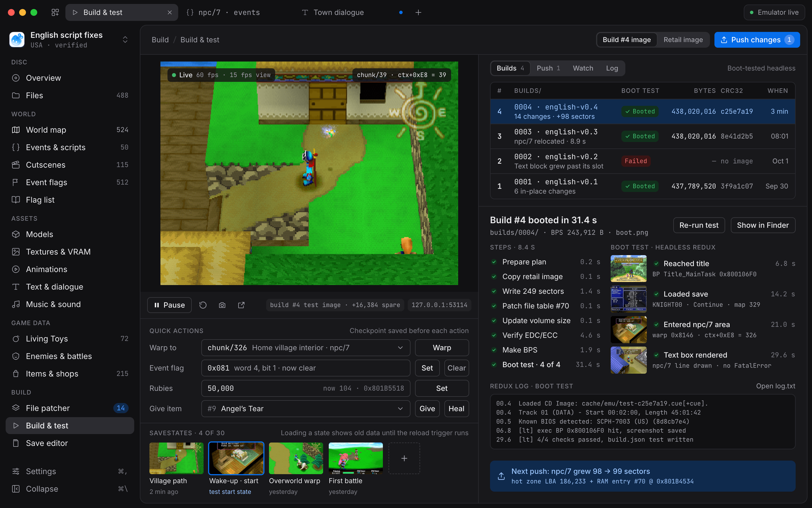
Task: Open Events & scripts section
Action: tap(70, 147)
